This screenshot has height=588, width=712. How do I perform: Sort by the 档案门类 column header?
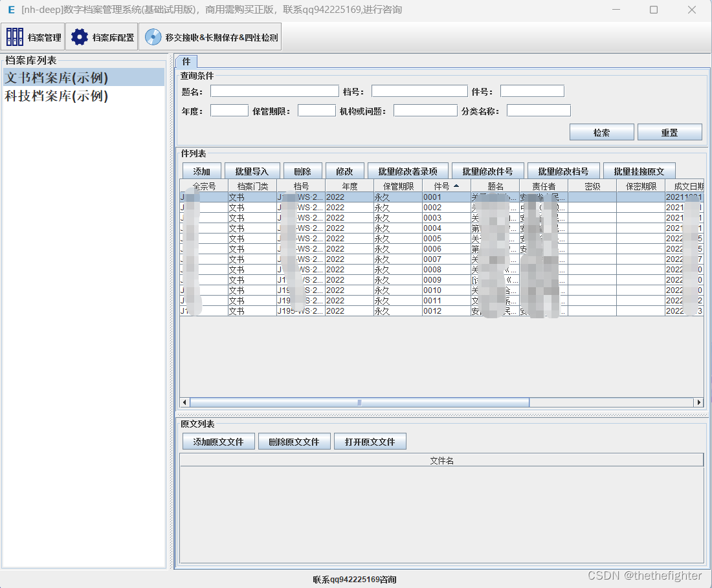point(252,186)
